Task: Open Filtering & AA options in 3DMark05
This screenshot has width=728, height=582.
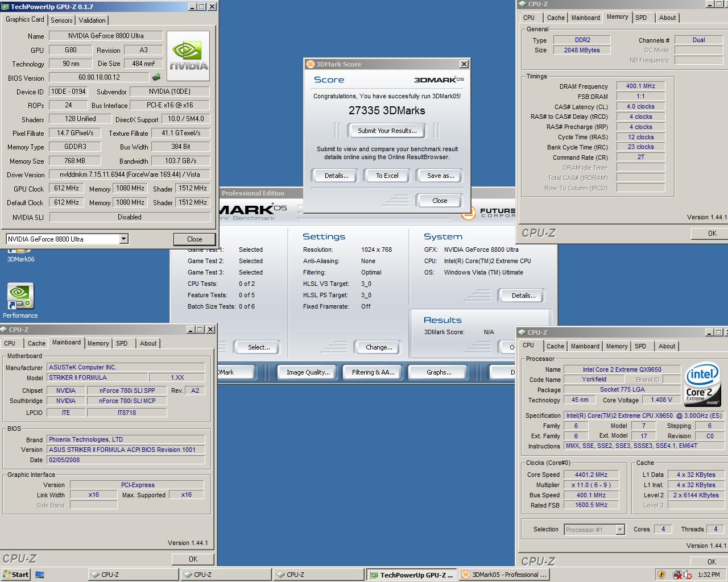Action: (373, 372)
